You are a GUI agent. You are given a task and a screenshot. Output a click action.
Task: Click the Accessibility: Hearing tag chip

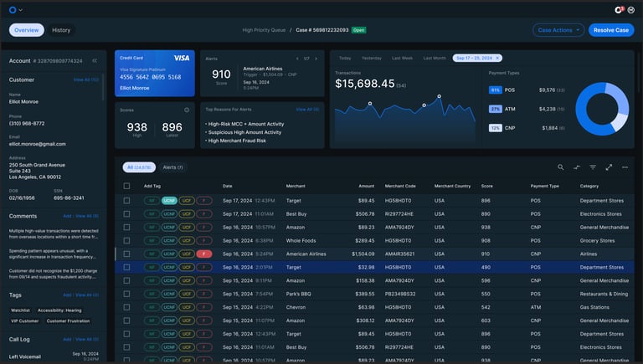(x=59, y=310)
